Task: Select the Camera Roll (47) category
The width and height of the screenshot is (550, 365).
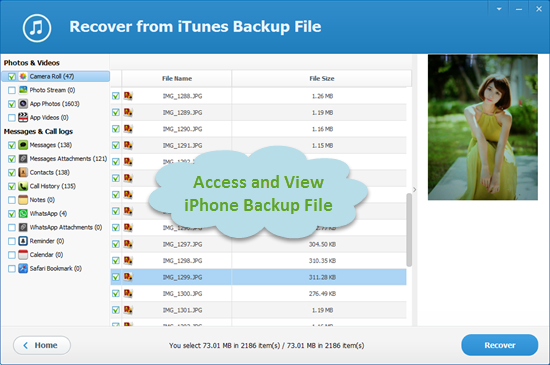Action: coord(56,76)
